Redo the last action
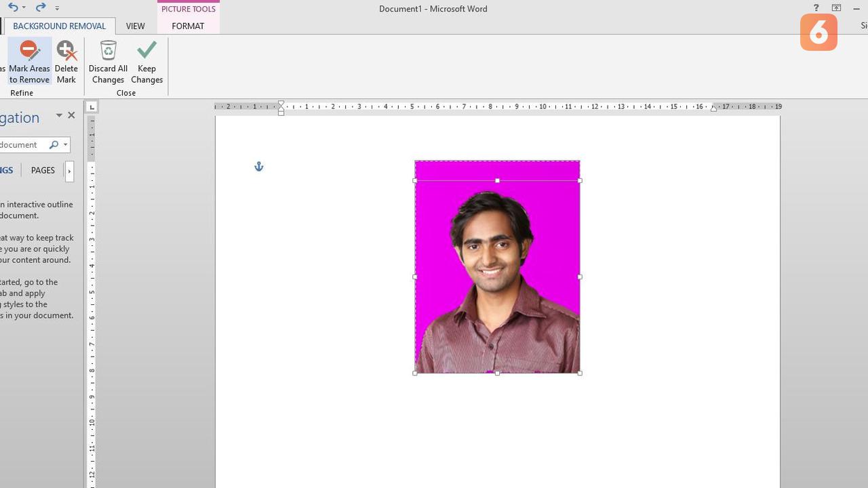 [40, 7]
